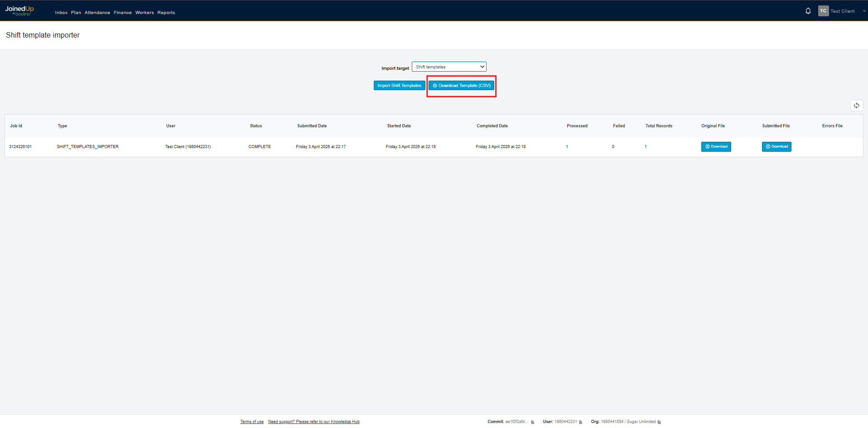868x428 pixels.
Task: Download the Submitted File for job 3124326101
Action: [776, 147]
